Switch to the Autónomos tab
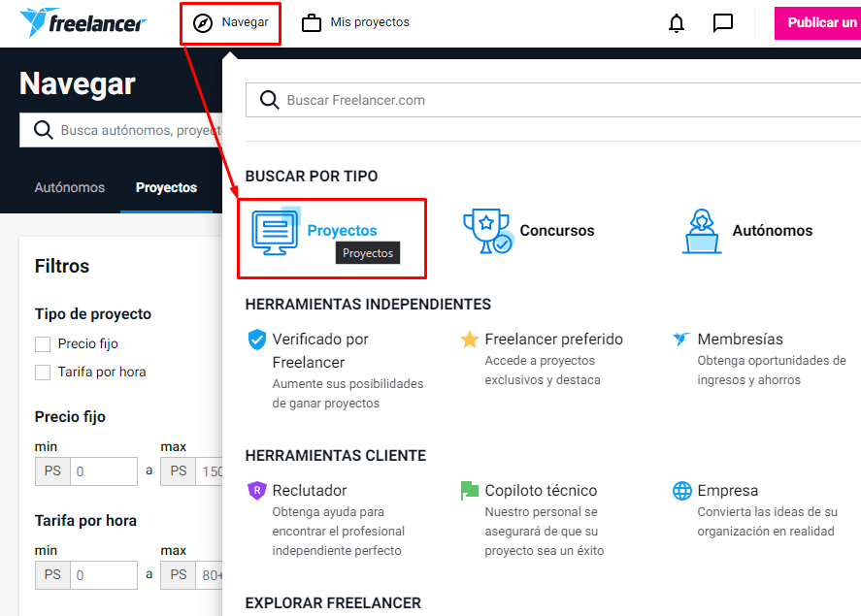Image resolution: width=861 pixels, height=616 pixels. (x=70, y=187)
